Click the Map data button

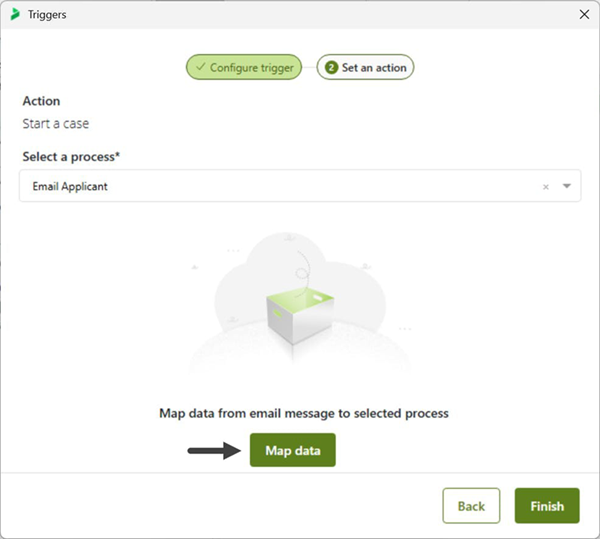pos(293,450)
